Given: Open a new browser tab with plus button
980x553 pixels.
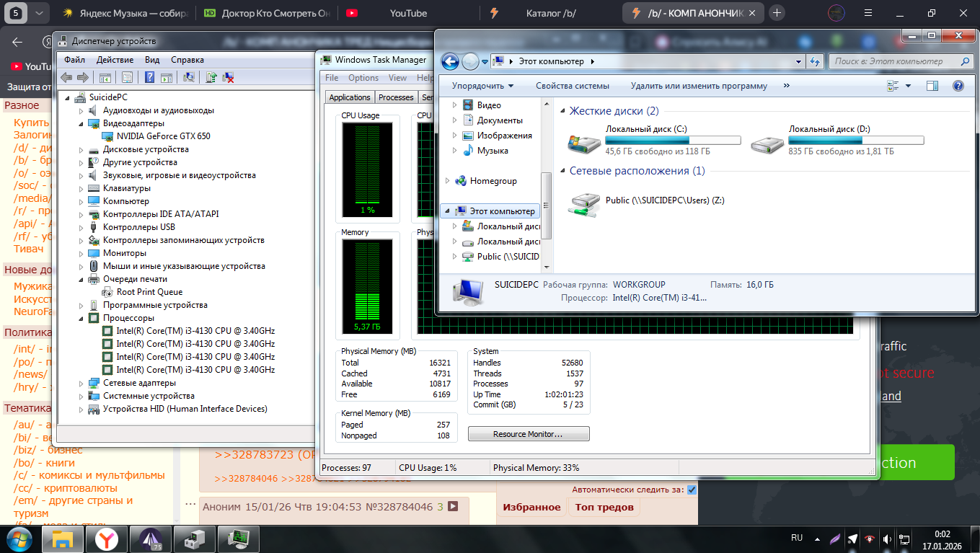Looking at the screenshot, I should coord(777,13).
